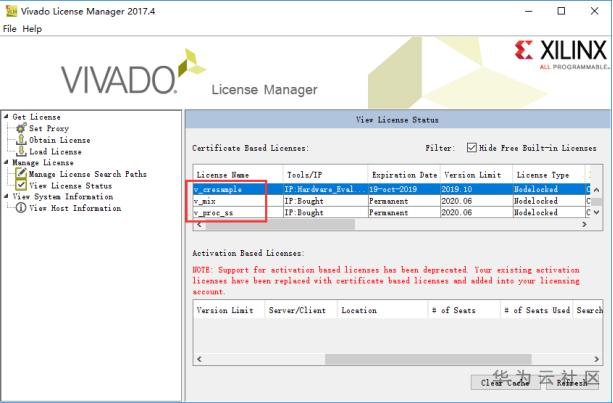The width and height of the screenshot is (613, 403).
Task: Click the horizontal scrollbar of the activation licenses table
Action: [x=428, y=359]
